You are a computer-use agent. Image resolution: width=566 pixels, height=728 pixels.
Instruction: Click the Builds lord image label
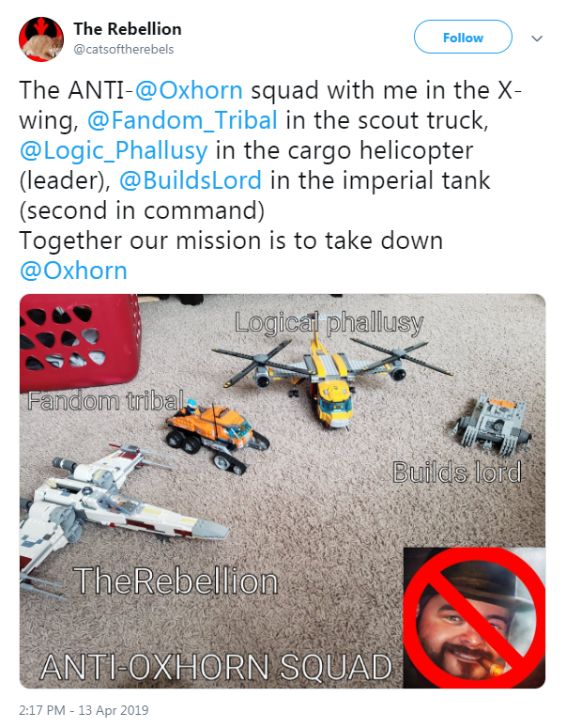coord(457,472)
